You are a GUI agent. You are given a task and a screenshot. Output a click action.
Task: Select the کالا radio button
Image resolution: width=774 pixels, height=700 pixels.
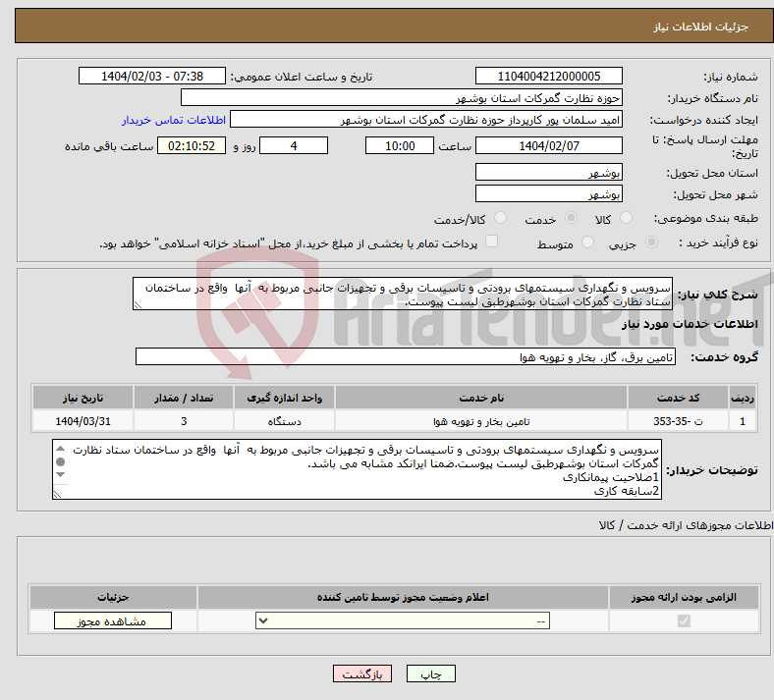pyautogui.click(x=626, y=218)
